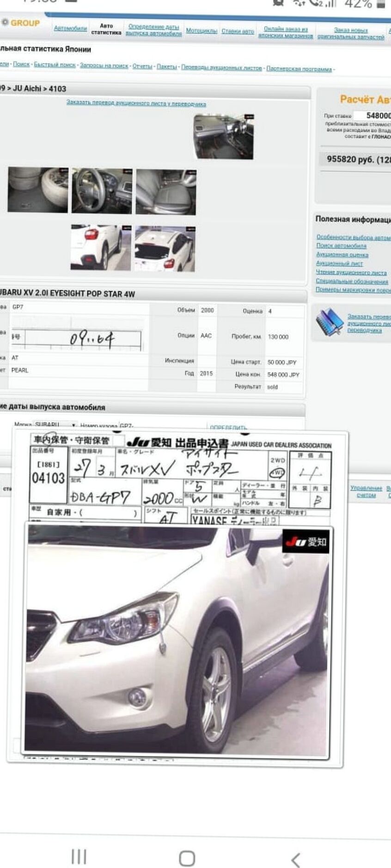Open Специальные обозначения link

click(x=352, y=281)
